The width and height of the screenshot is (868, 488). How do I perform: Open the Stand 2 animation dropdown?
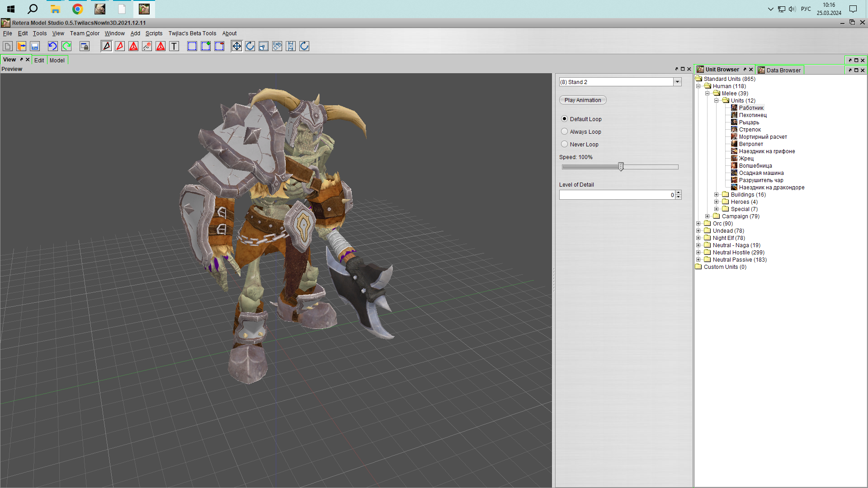pyautogui.click(x=677, y=82)
